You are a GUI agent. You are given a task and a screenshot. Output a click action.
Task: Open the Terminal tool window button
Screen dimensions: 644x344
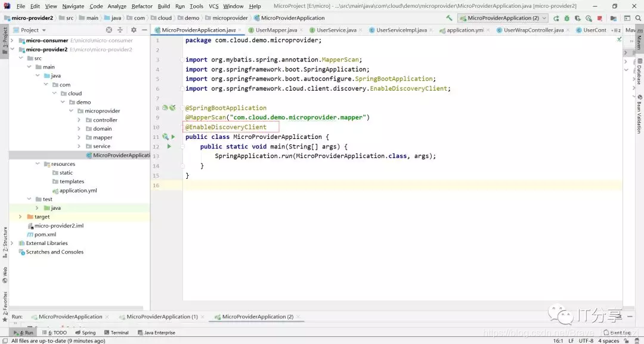point(116,333)
